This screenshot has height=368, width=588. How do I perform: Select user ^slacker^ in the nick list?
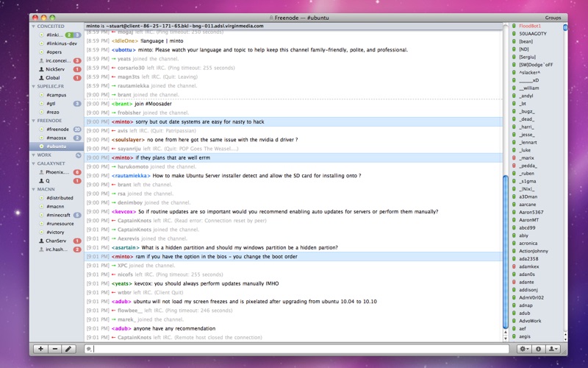(x=529, y=72)
